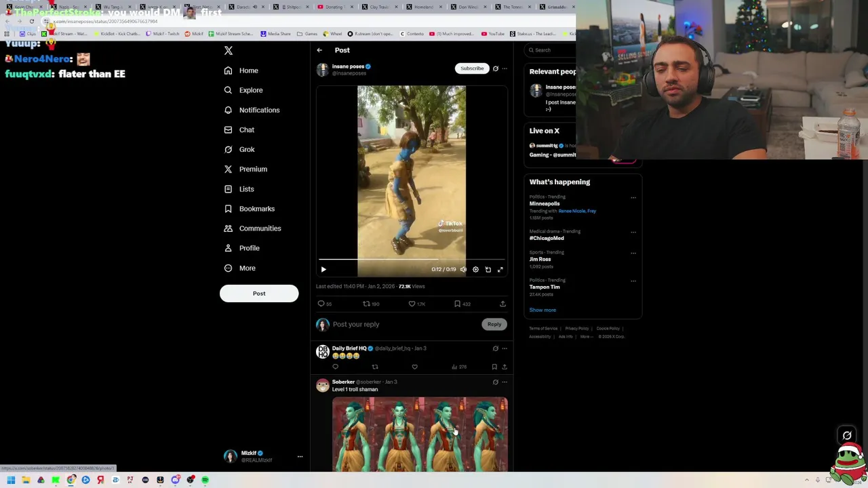
Task: Open video settings gear
Action: [x=475, y=270]
